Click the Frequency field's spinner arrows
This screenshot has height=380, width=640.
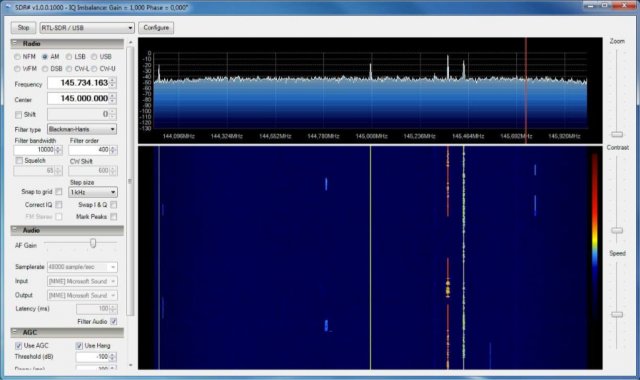[x=113, y=83]
